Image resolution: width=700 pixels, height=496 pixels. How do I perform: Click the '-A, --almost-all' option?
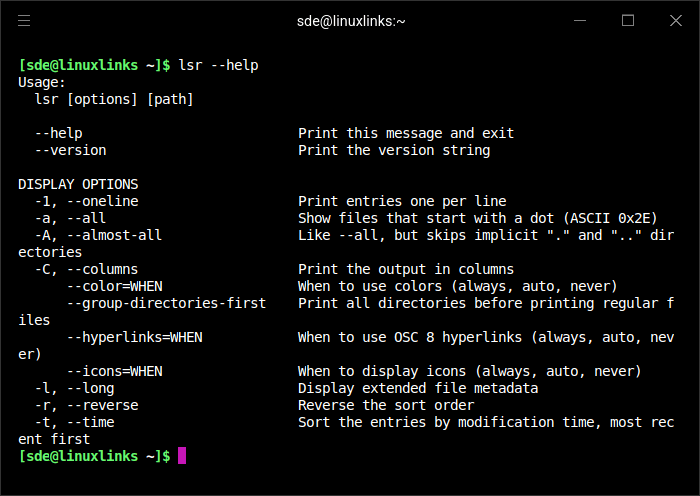coord(98,235)
